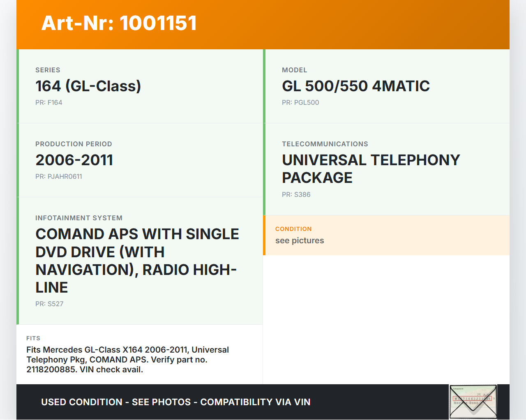This screenshot has width=526, height=420.
Task: Click the PR: F164 code
Action: [48, 103]
